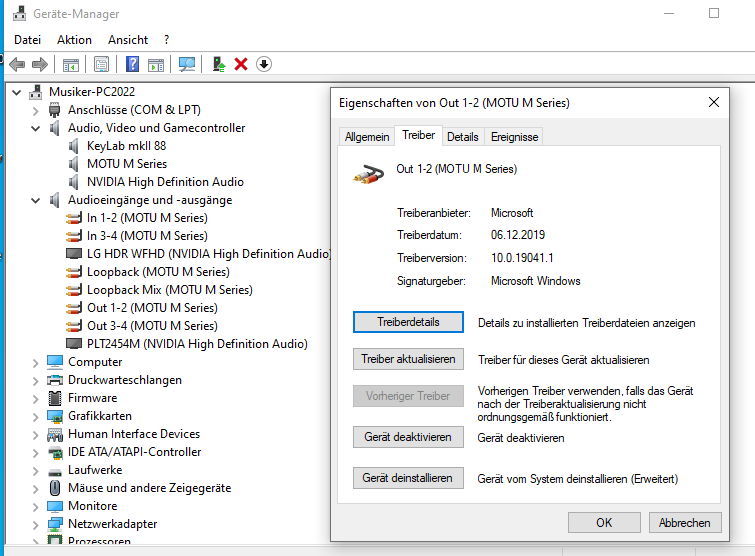Switch to the Allgemein tab
The image size is (755, 556).
367,137
